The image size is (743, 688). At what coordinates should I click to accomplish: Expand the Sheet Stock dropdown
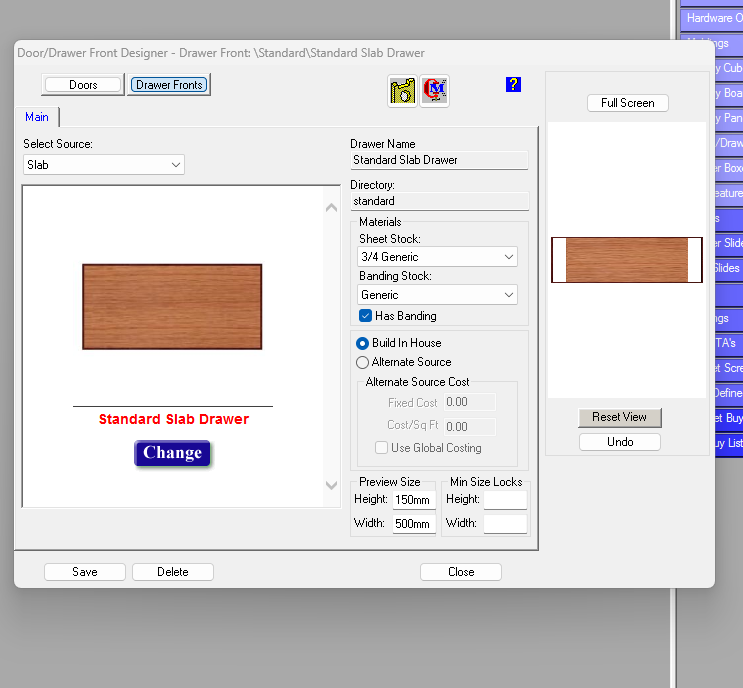point(438,257)
